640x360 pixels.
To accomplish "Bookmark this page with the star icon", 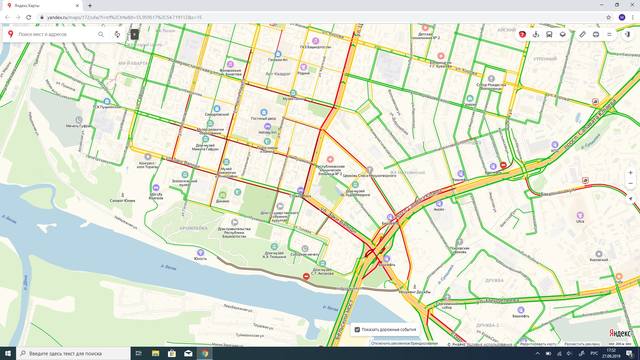I will pyautogui.click(x=609, y=18).
